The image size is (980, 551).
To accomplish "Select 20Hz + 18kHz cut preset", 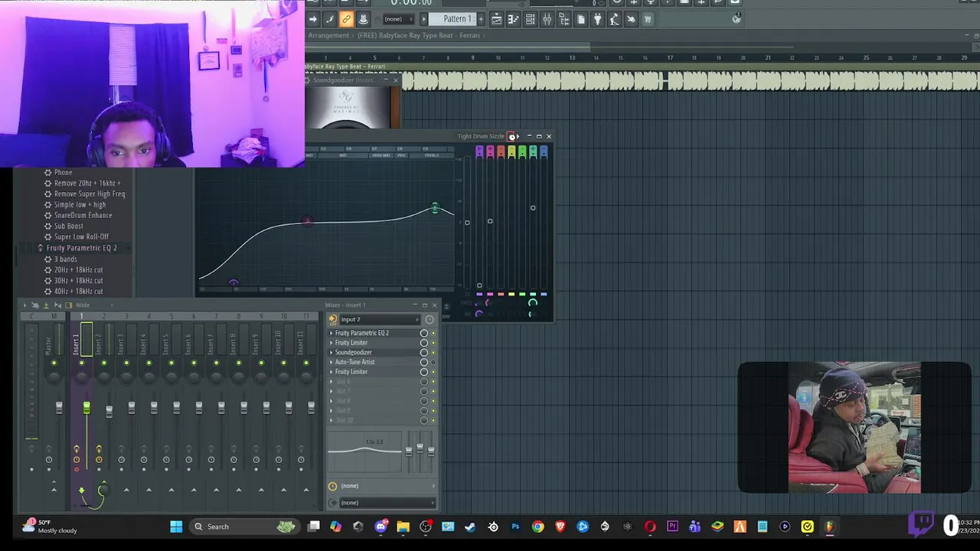I will [x=78, y=269].
